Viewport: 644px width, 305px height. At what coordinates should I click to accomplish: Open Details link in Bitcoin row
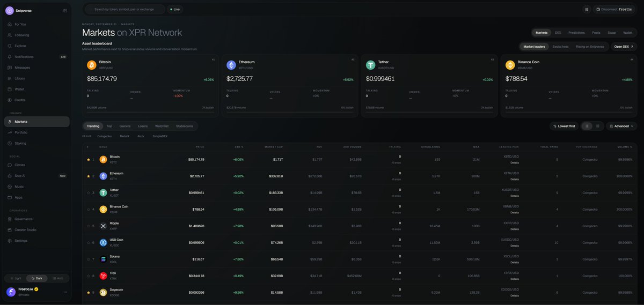pos(515,162)
